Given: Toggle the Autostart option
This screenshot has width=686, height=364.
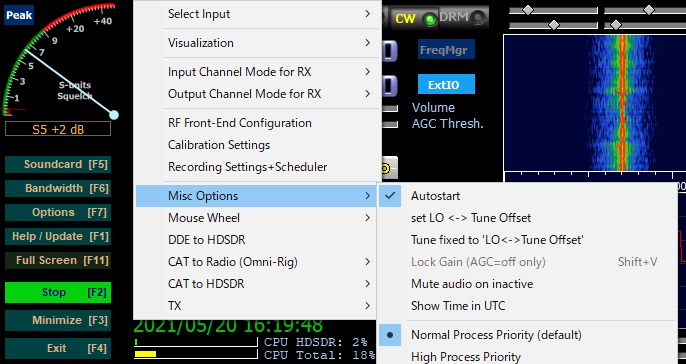Looking at the screenshot, I should tap(527, 196).
